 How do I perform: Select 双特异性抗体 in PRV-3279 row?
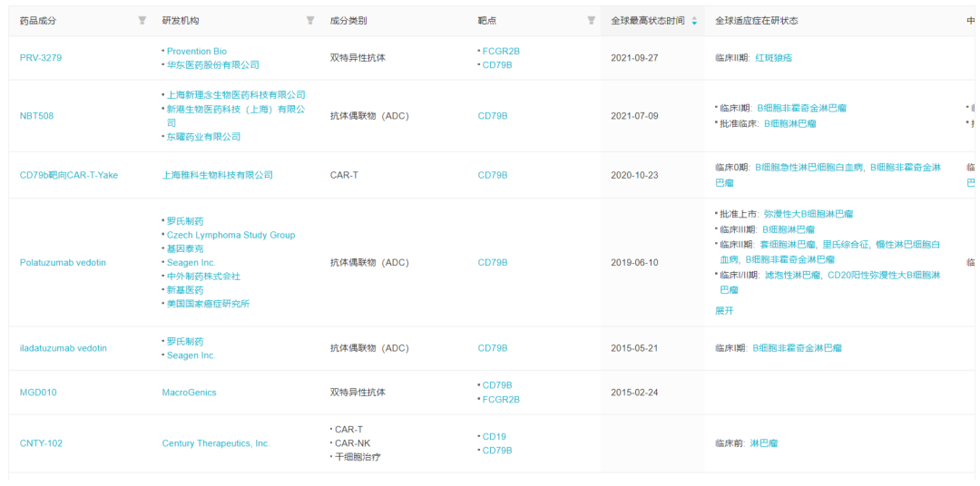(x=358, y=57)
